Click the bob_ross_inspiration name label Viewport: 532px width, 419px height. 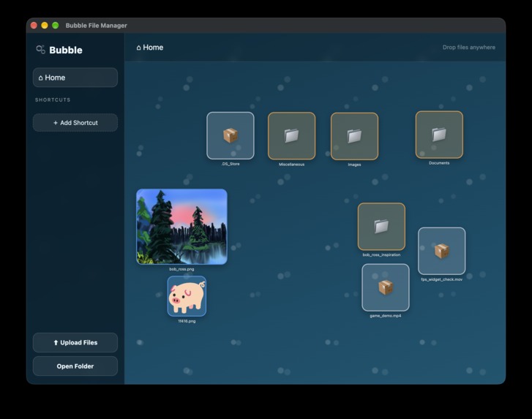pyautogui.click(x=381, y=255)
